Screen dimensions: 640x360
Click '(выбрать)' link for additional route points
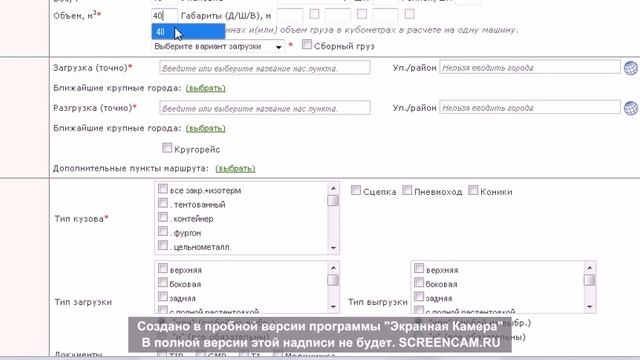[x=235, y=168]
